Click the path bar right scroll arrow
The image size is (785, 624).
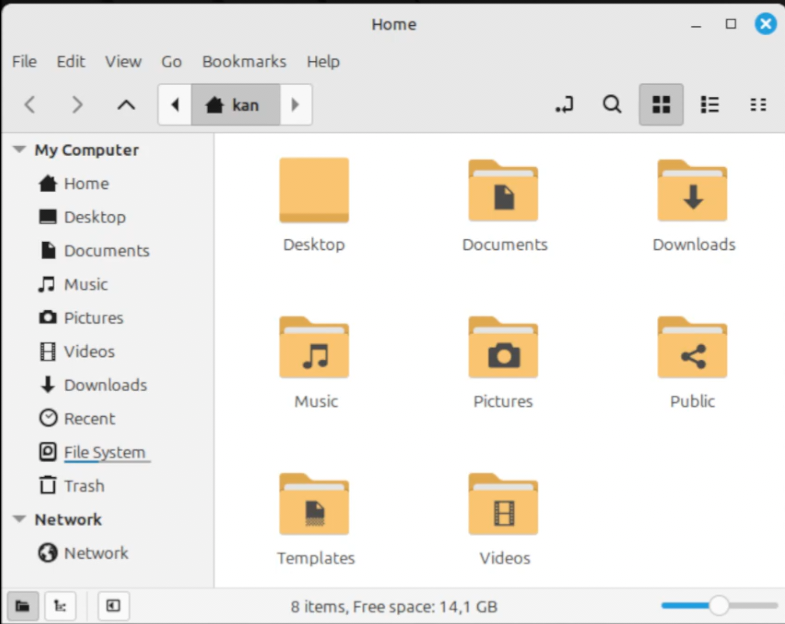[295, 105]
